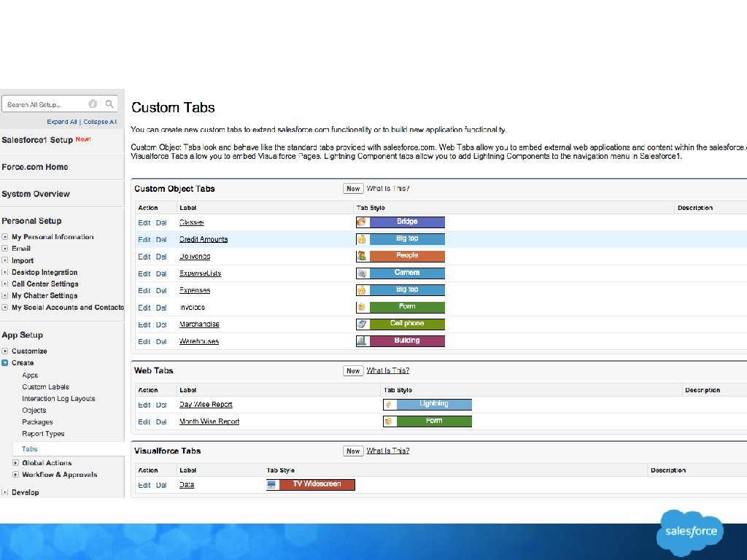Expand Desktop Integration node
This screenshot has width=747, height=560.
(x=5, y=272)
